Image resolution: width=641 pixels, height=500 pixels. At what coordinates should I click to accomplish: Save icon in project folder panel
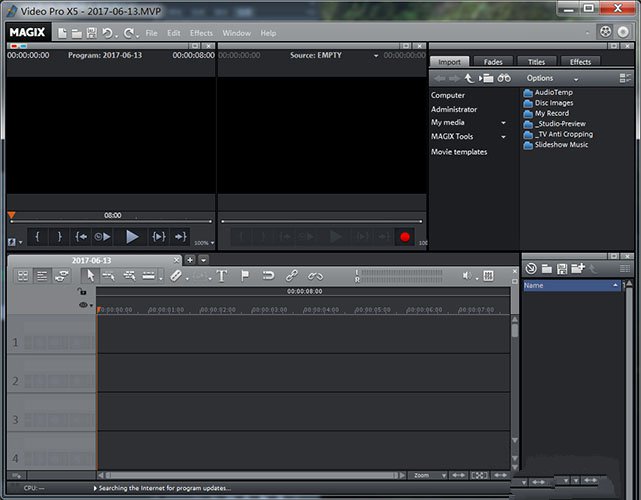562,269
